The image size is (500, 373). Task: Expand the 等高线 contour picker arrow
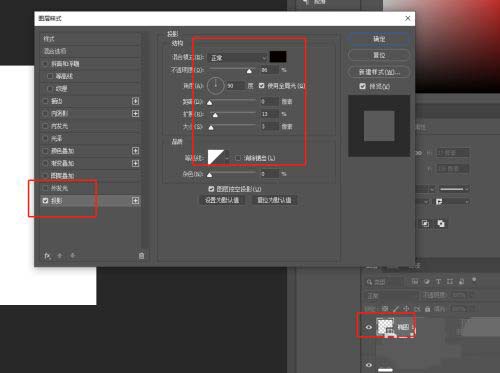(227, 157)
